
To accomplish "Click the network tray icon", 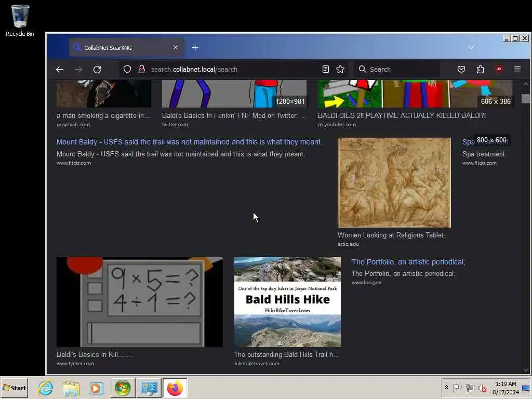I will point(470,388).
